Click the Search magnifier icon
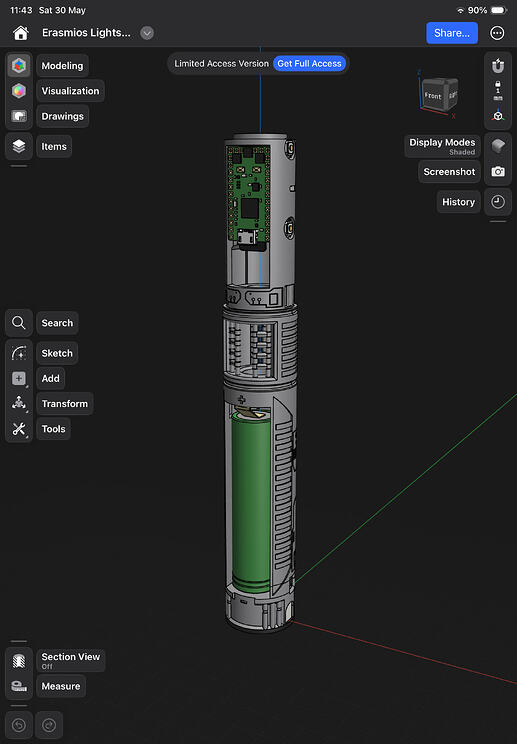 coord(19,323)
